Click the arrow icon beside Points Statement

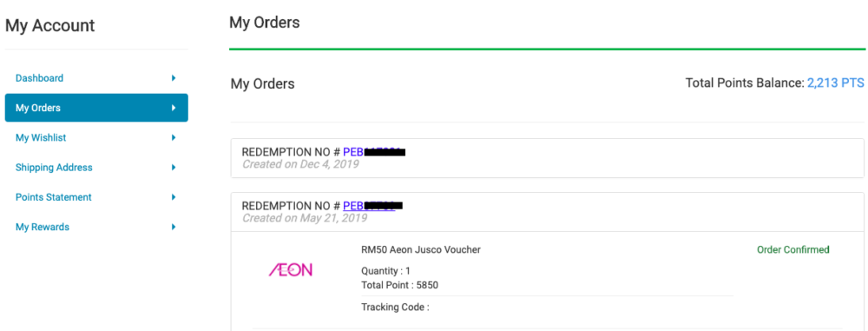point(174,197)
